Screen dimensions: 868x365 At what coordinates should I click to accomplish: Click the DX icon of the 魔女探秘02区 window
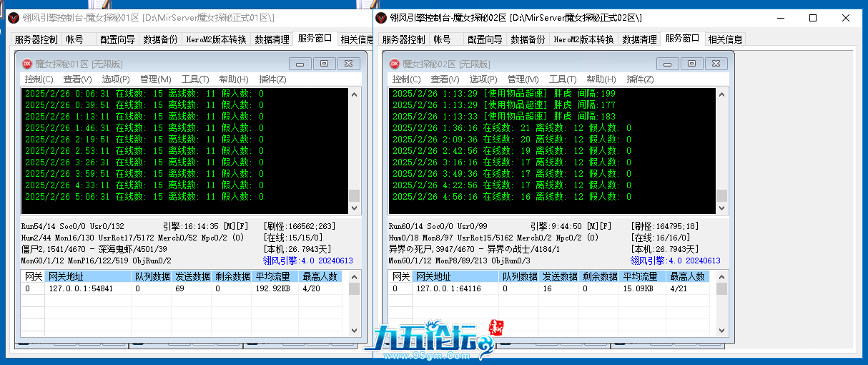click(395, 64)
